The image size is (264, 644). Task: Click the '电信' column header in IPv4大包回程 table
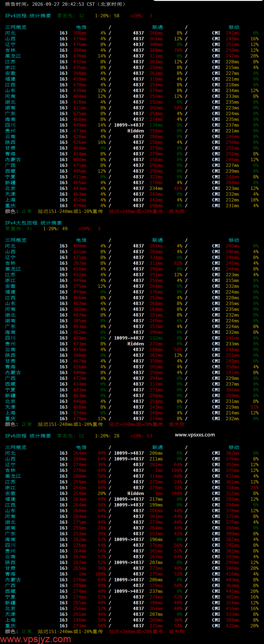81,240
